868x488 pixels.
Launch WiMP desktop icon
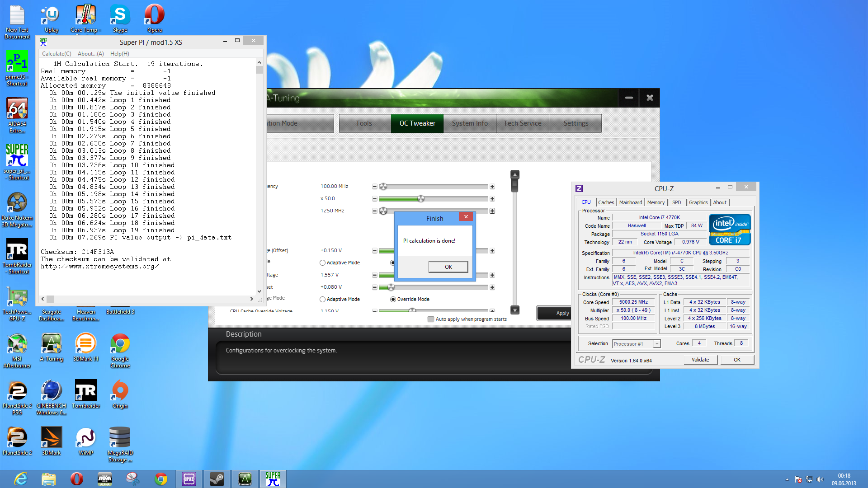tap(85, 441)
